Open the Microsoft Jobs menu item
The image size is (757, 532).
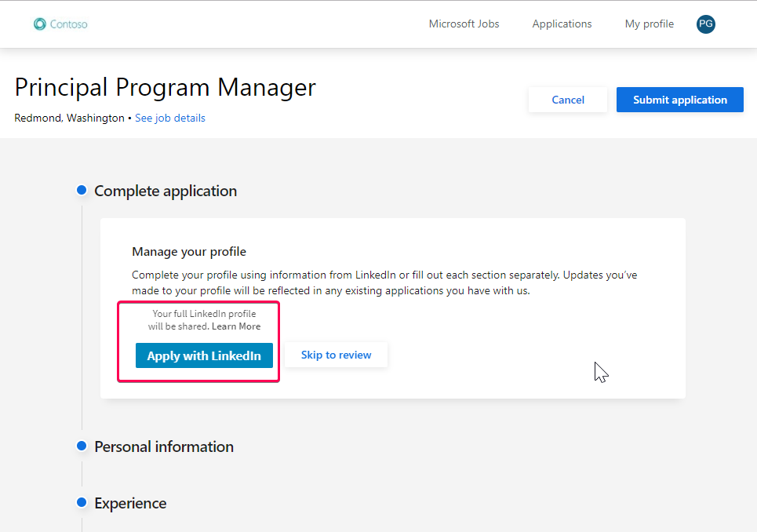(464, 24)
